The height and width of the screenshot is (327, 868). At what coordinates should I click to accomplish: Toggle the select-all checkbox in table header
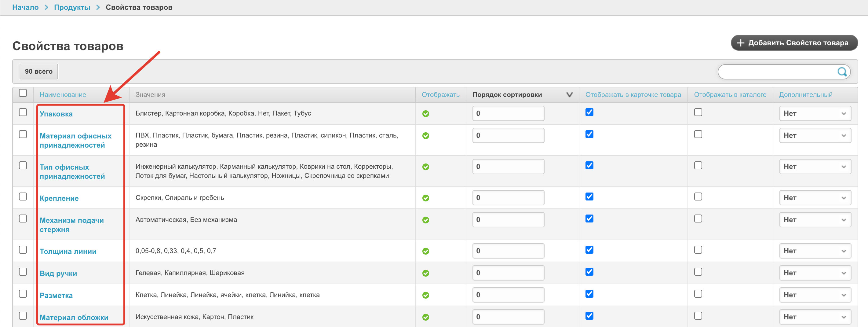(23, 93)
